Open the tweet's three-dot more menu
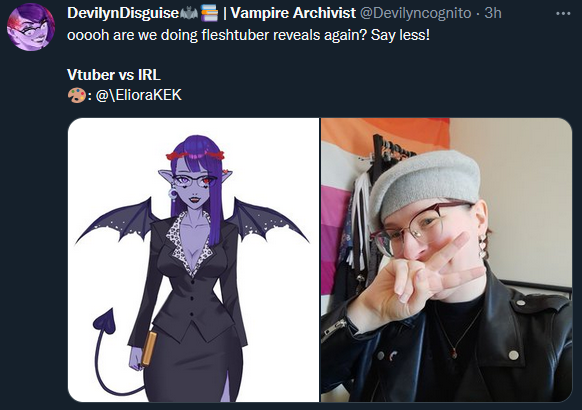The width and height of the screenshot is (582, 410). [563, 14]
